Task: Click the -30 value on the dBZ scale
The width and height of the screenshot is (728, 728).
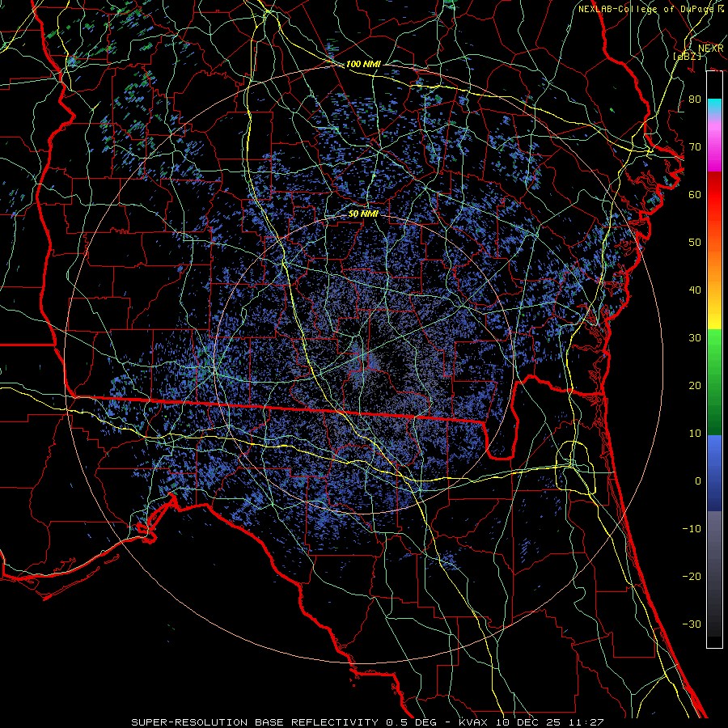Action: [692, 624]
